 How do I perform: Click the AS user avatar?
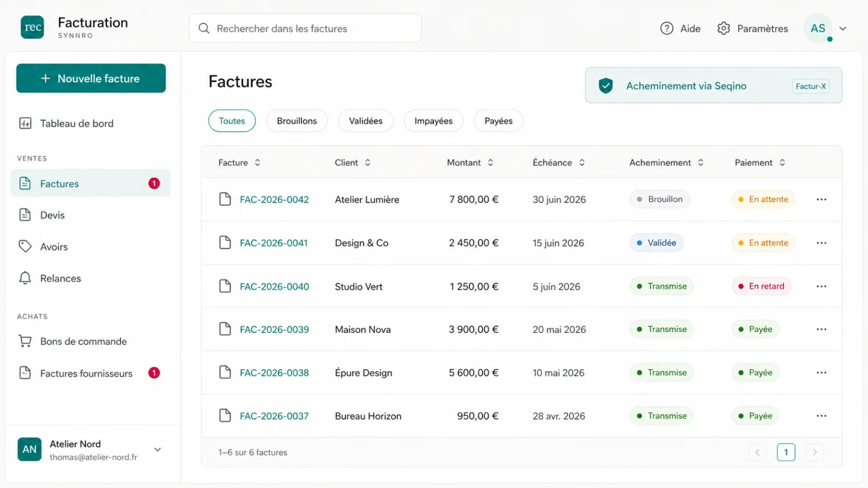(x=818, y=28)
